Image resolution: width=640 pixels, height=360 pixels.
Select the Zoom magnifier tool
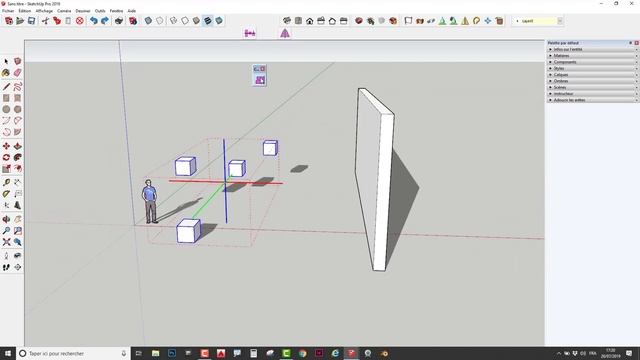coord(6,231)
